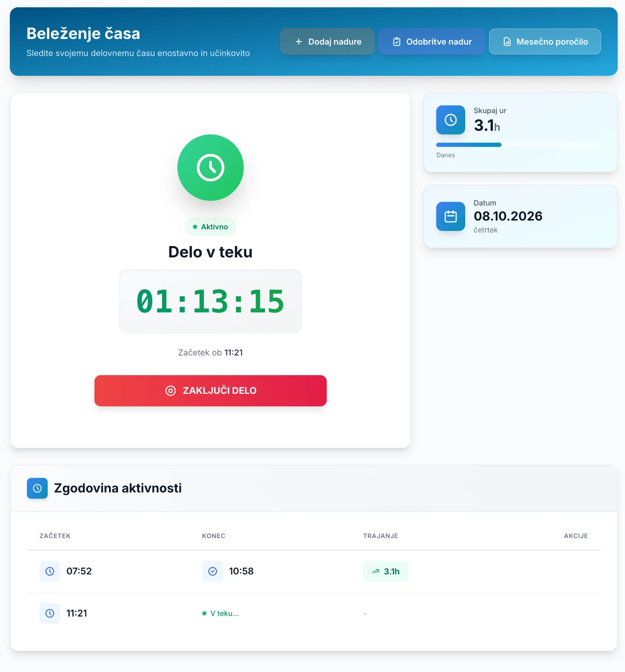Click the Beleženje časa title
The image size is (625, 672).
point(83,34)
